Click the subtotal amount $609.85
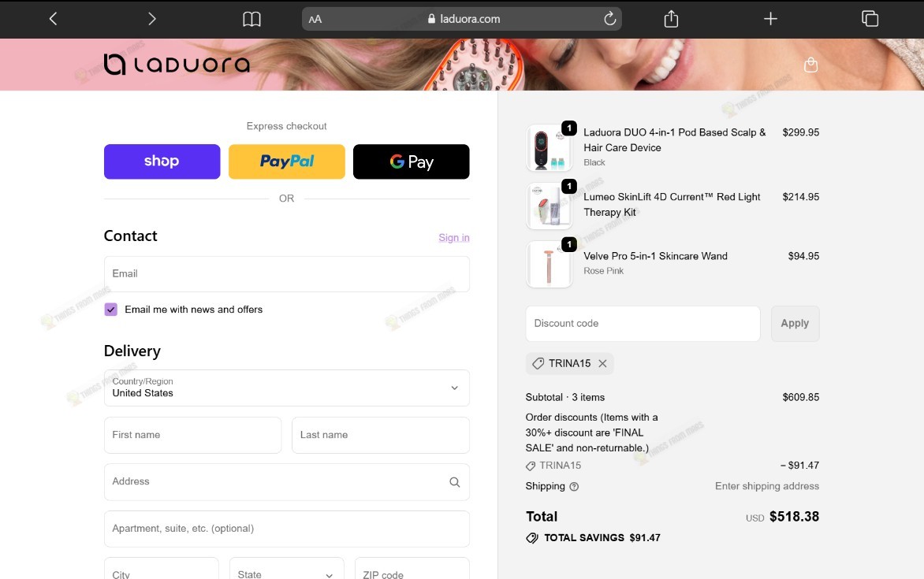Viewport: 924px width, 579px height. pyautogui.click(x=801, y=398)
